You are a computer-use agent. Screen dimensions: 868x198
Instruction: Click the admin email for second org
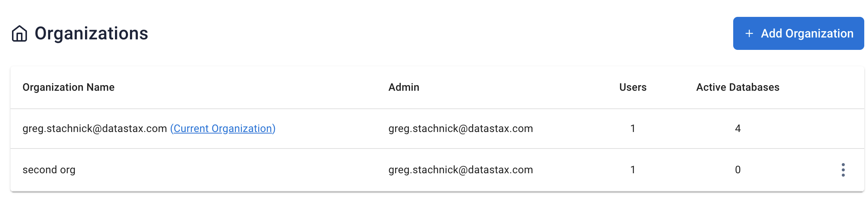coord(461,170)
